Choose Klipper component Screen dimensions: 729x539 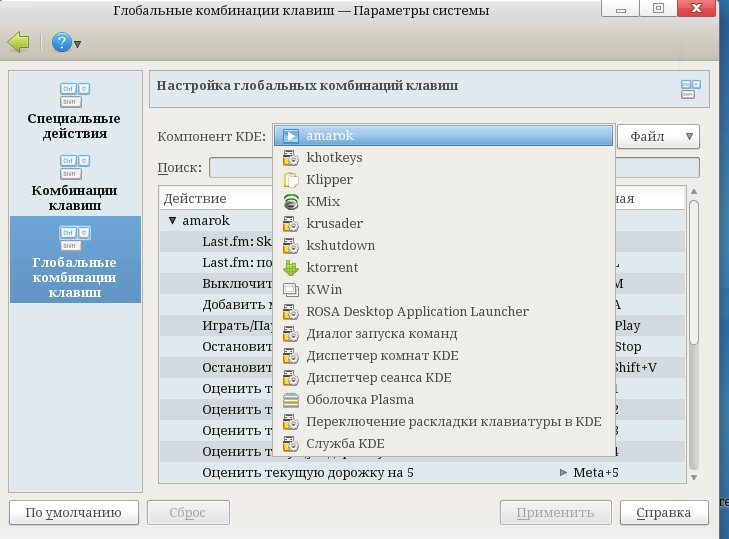click(444, 180)
